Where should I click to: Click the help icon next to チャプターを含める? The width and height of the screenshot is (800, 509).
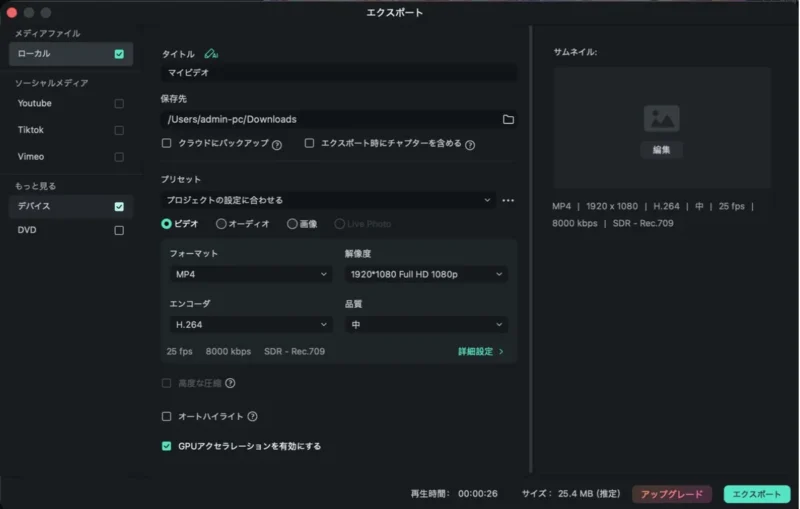pos(470,145)
